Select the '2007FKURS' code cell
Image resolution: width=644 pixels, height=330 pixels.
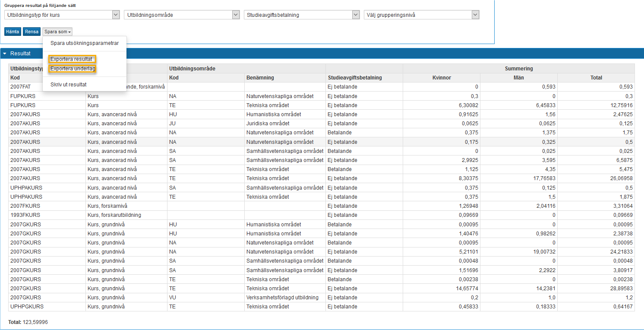click(x=47, y=206)
